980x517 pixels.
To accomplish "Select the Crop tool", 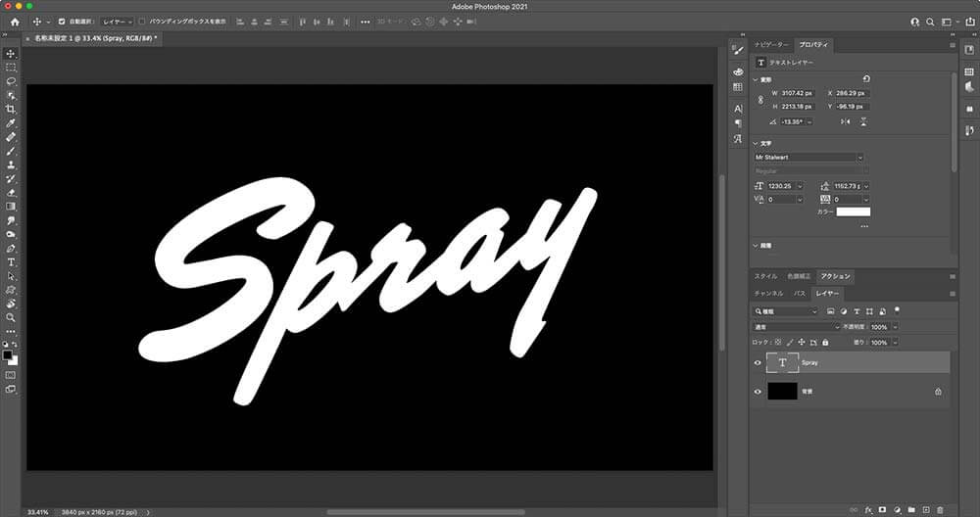I will (x=11, y=110).
